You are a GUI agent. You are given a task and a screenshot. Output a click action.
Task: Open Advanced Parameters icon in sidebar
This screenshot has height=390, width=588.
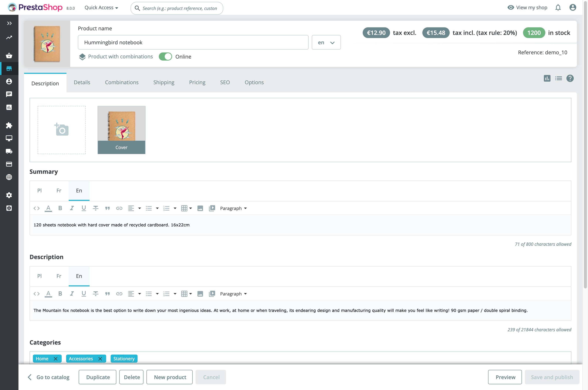[9, 208]
